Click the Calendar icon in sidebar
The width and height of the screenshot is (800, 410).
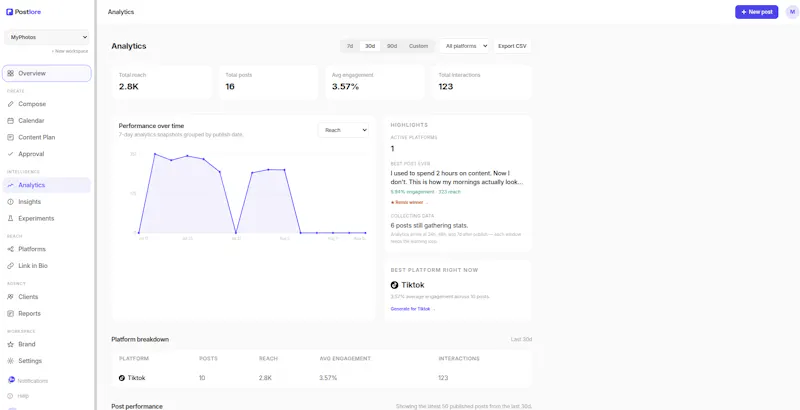point(11,121)
